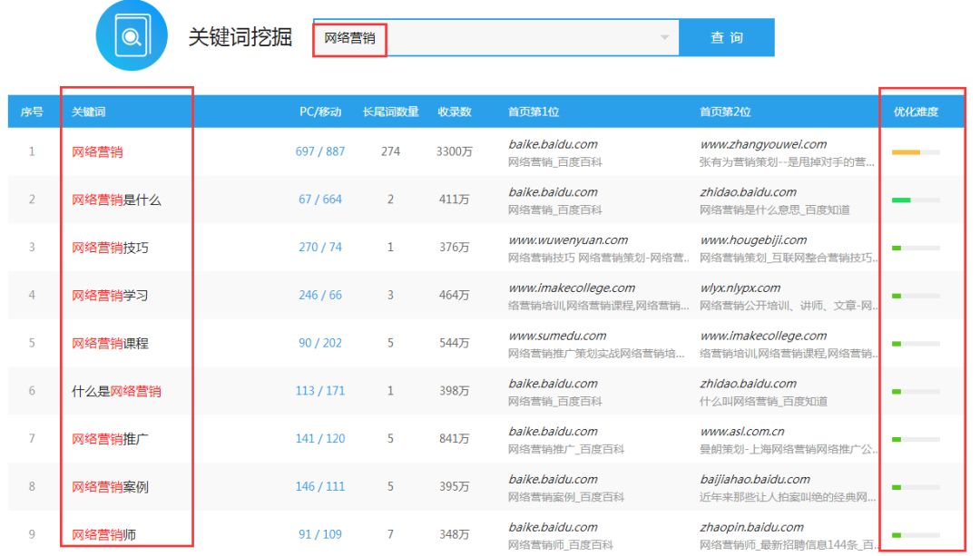980x556 pixels.
Task: Open keyword link 网络营销是什么
Action: pos(116,200)
